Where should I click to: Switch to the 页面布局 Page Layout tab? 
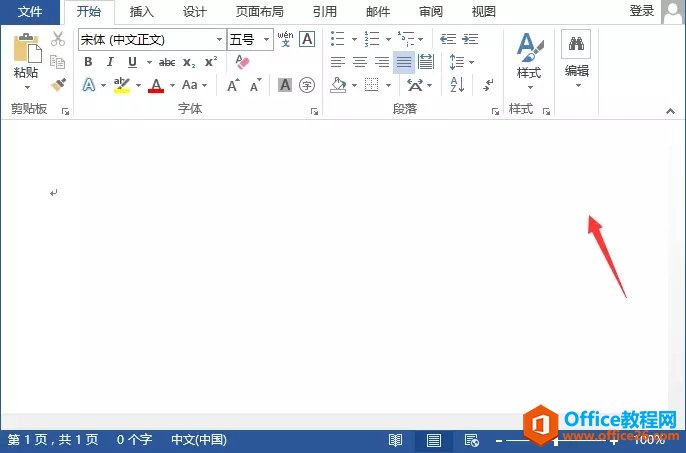259,12
